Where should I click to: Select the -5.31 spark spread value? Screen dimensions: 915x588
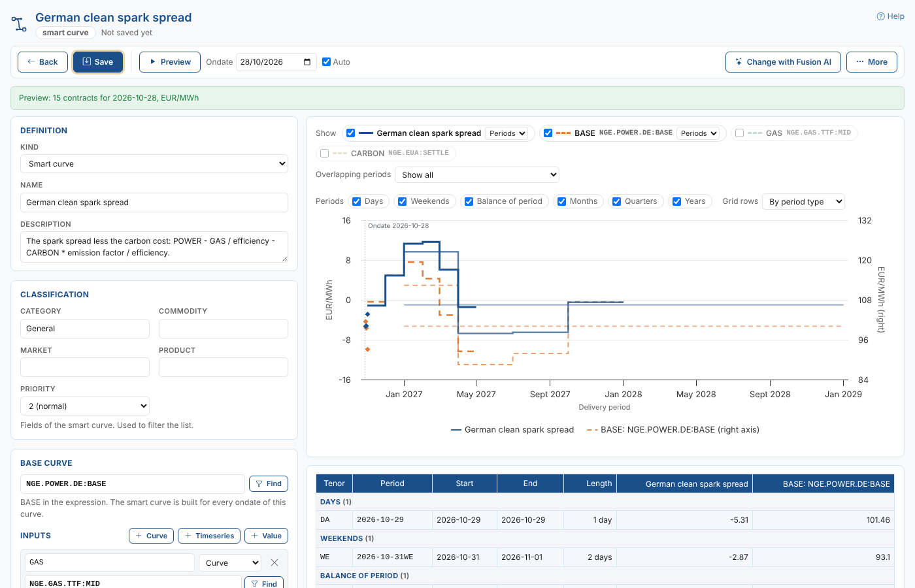pos(684,520)
